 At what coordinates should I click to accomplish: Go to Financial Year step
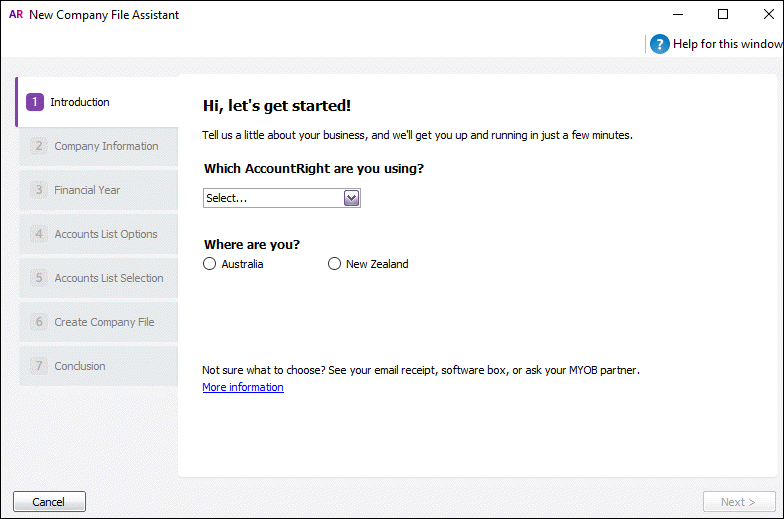[x=87, y=190]
